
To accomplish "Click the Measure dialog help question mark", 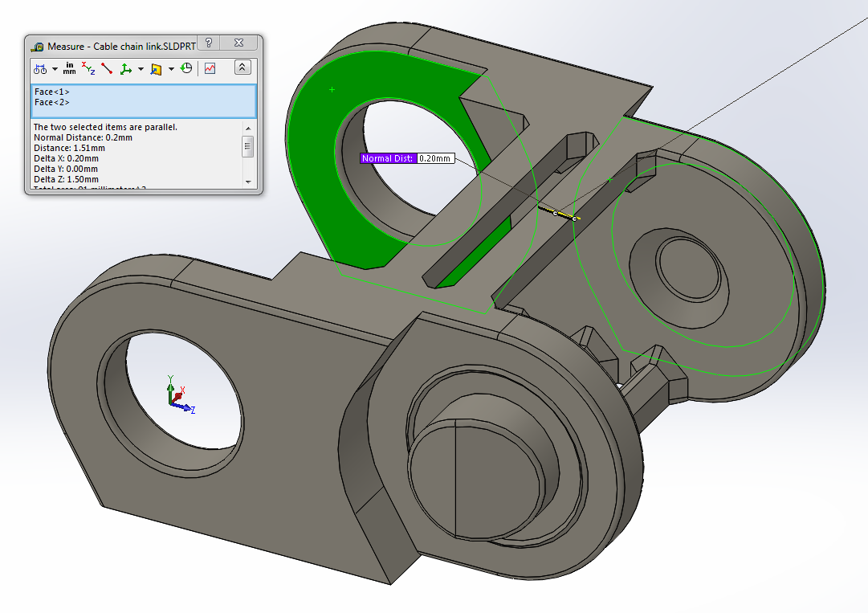I will (x=209, y=43).
